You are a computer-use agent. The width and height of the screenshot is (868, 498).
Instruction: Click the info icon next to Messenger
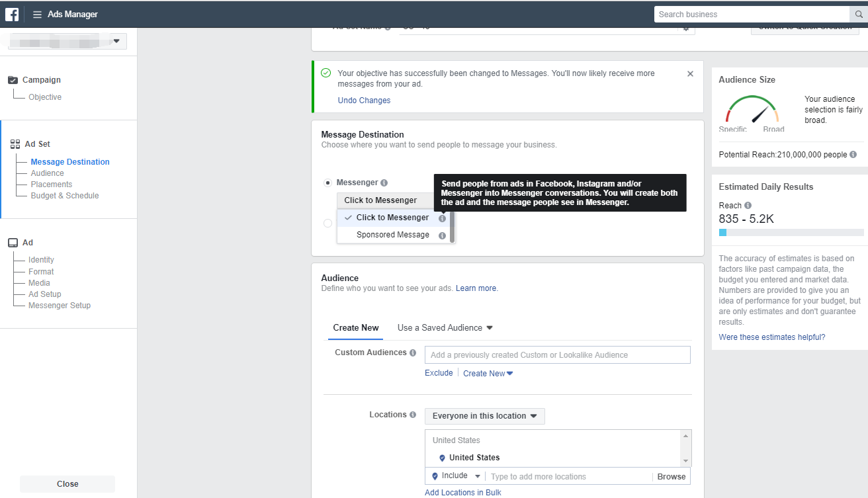(384, 183)
